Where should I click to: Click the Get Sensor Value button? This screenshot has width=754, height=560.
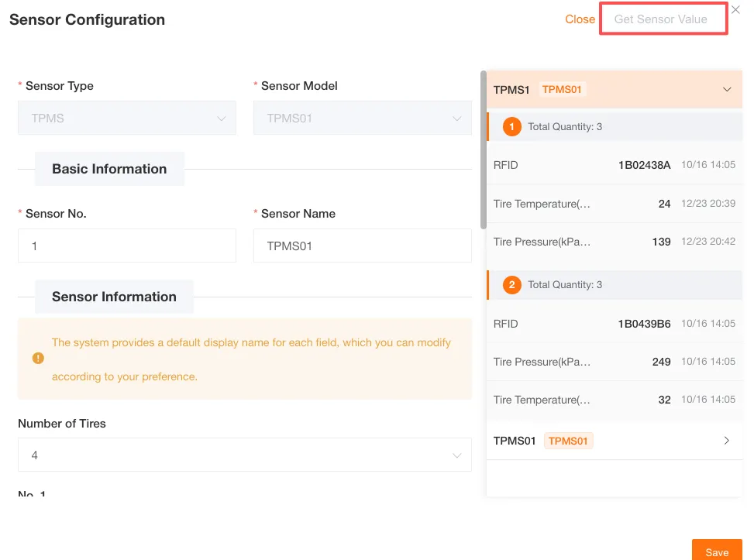(x=663, y=19)
